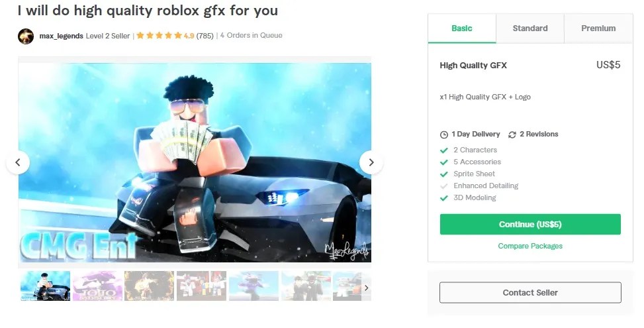Expand thumbnail strip with small right chevron
This screenshot has height=328, width=644.
point(367,288)
